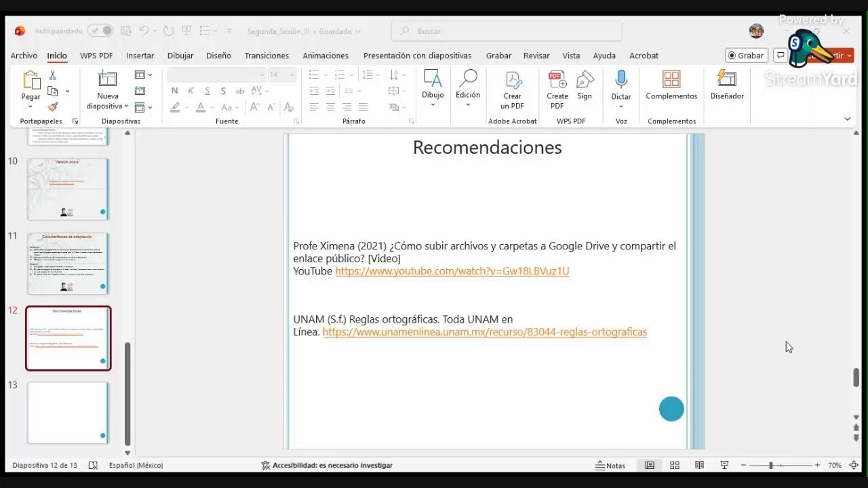Screen dimensions: 868x488
Task: Toggle Negrita (N) bold formatting
Action: coord(174,91)
